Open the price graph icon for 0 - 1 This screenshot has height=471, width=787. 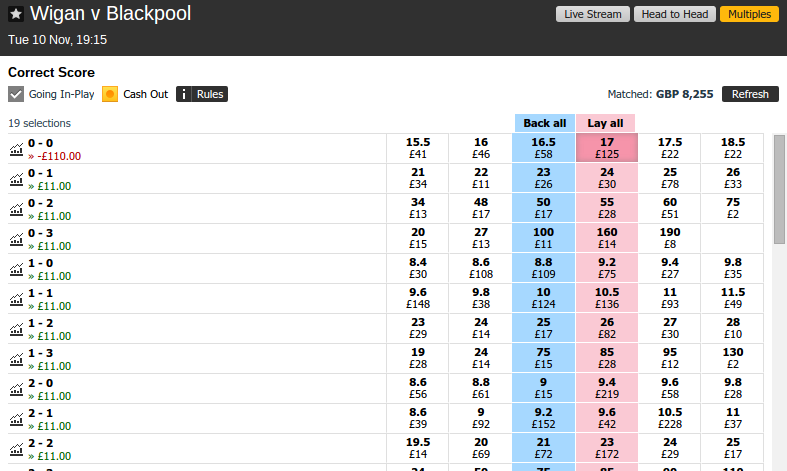[x=17, y=179]
